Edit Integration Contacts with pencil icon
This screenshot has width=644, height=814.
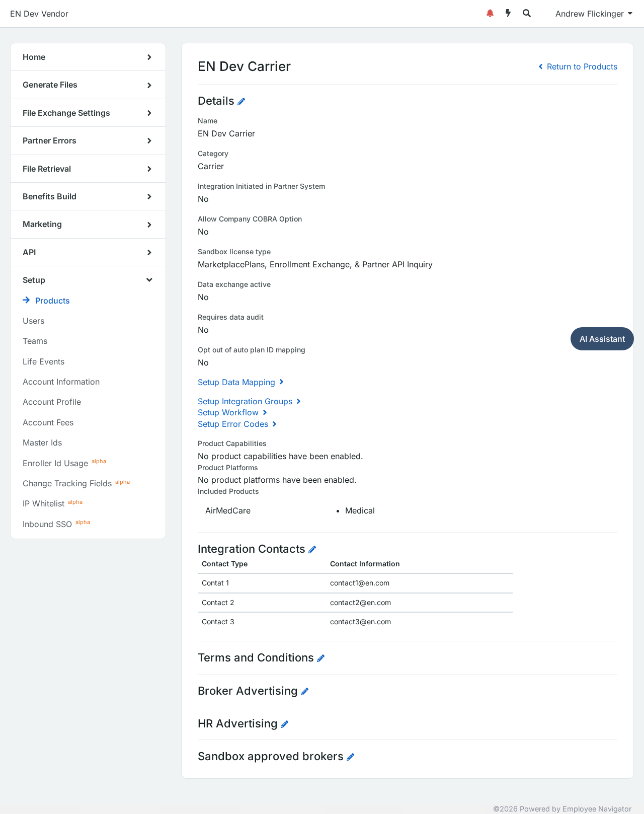[312, 550]
